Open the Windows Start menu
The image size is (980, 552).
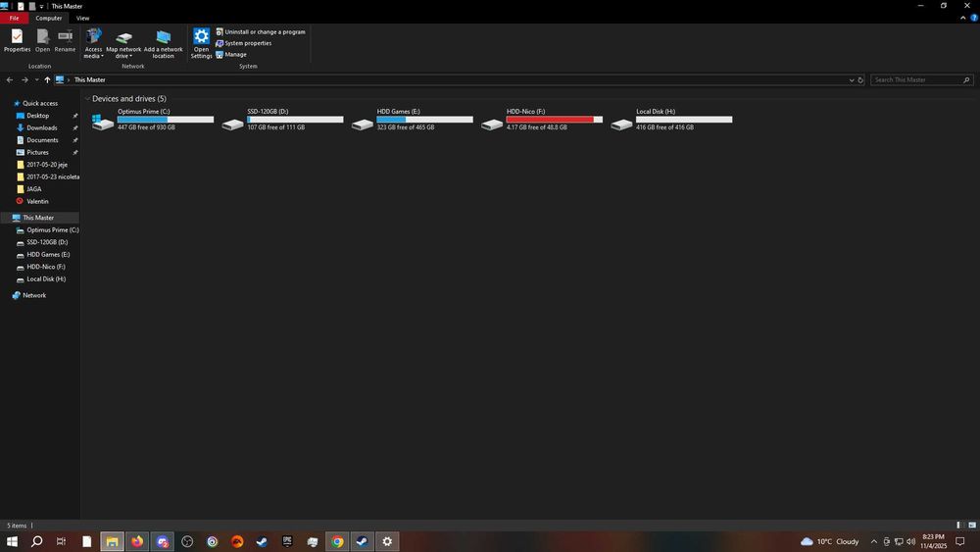[12, 541]
